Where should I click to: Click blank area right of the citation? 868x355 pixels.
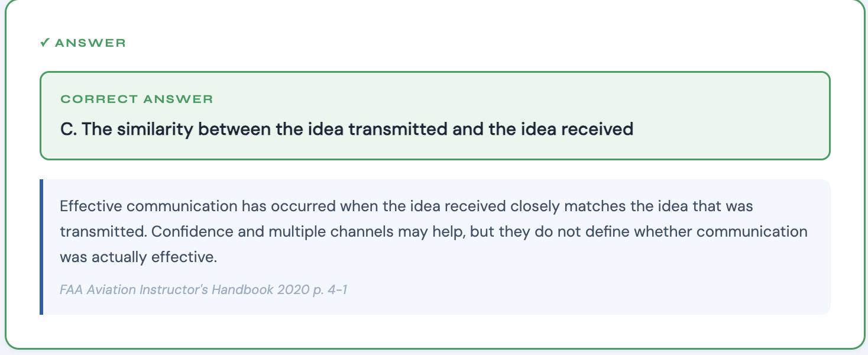tap(591, 290)
